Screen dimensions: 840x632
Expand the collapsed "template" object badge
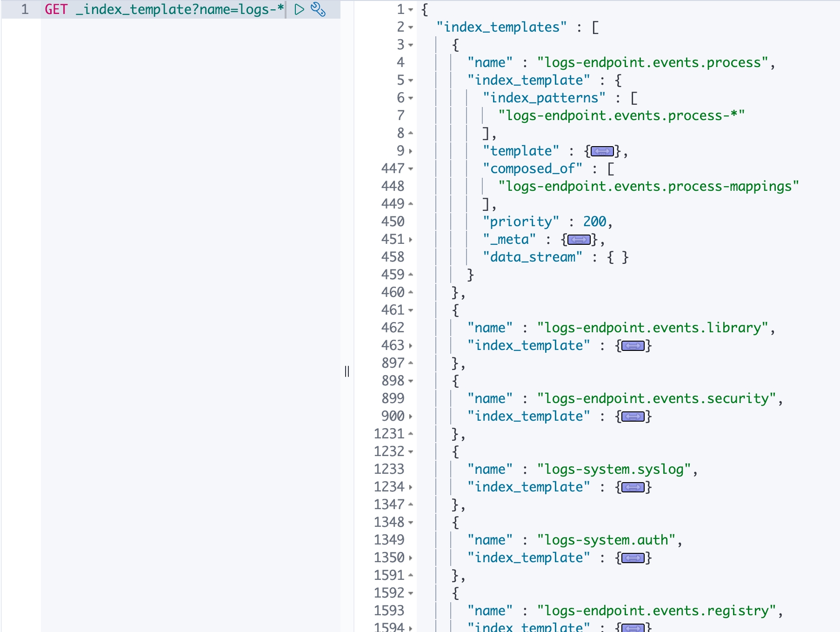[x=602, y=151]
